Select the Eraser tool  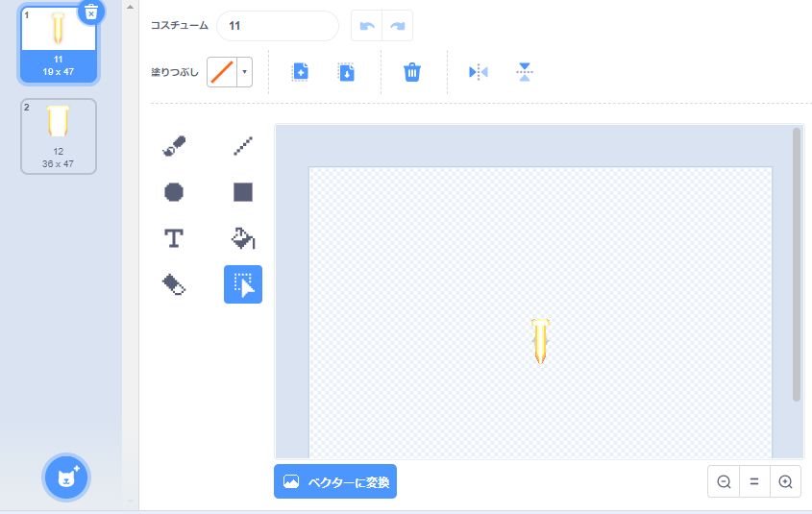(174, 284)
